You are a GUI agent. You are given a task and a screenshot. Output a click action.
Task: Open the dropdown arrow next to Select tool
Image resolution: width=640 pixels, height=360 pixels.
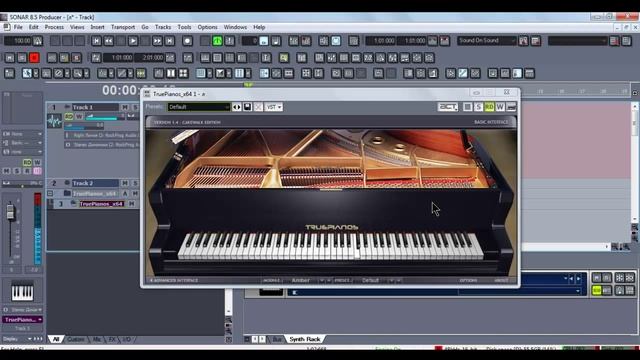(x=36, y=73)
